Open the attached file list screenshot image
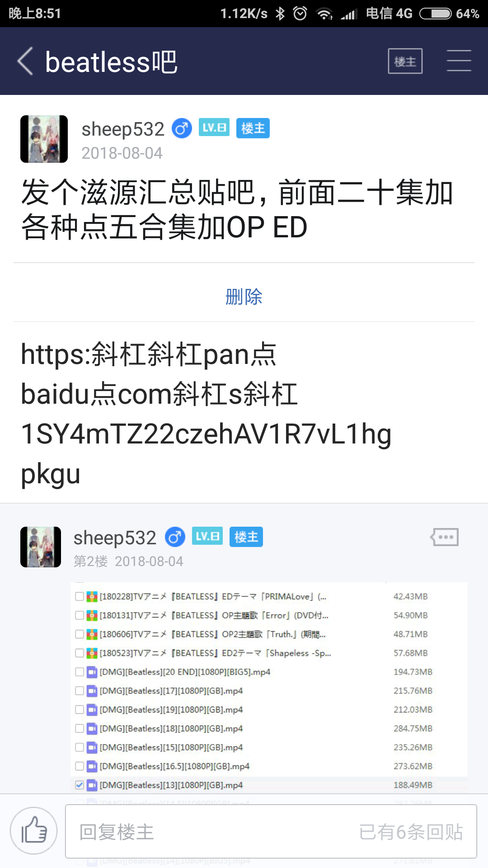 pyautogui.click(x=269, y=687)
